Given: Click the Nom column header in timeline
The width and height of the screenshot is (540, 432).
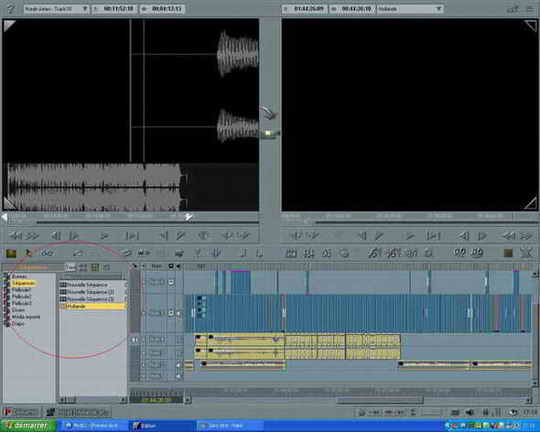Looking at the screenshot, I should (157, 266).
